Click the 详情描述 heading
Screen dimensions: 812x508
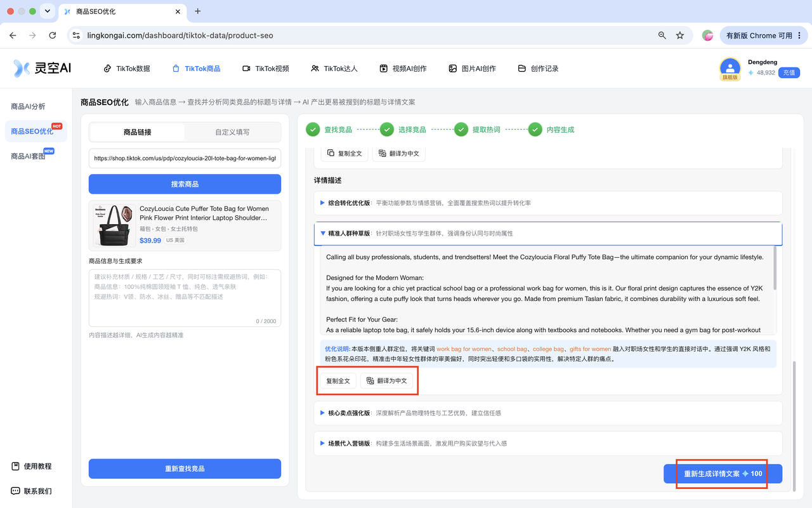pyautogui.click(x=328, y=180)
